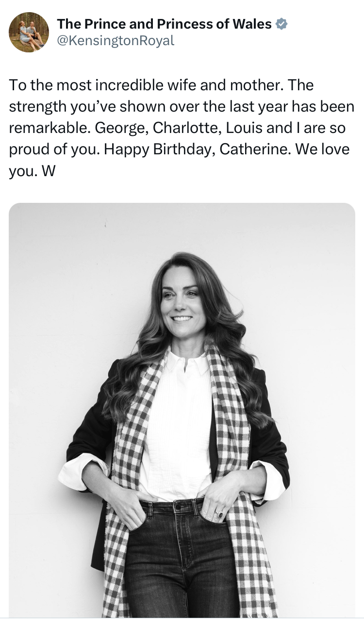The height and width of the screenshot is (626, 364).
Task: Open The Prince and Princess of Wales profile name
Action: click(x=164, y=23)
